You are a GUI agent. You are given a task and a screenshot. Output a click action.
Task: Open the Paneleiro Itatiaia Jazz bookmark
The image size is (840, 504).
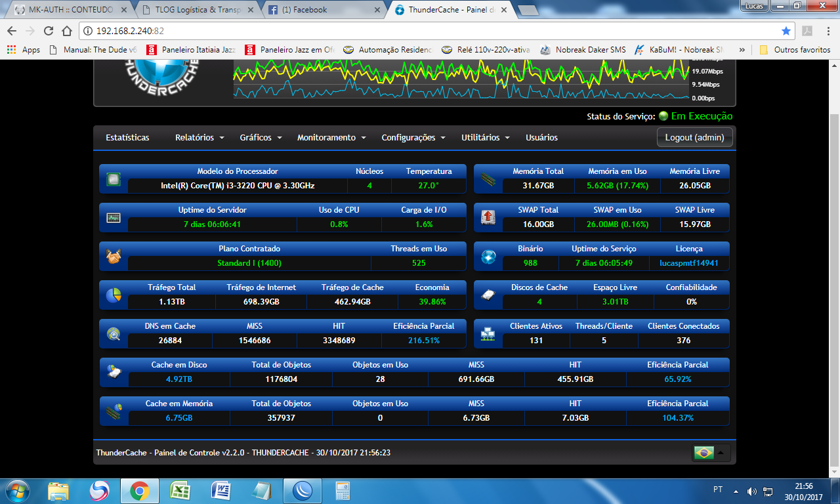[191, 50]
